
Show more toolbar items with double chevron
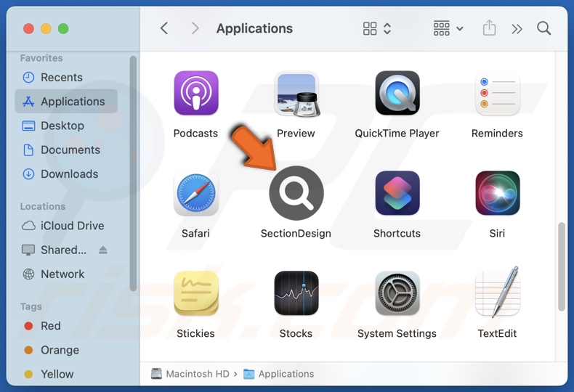[517, 28]
